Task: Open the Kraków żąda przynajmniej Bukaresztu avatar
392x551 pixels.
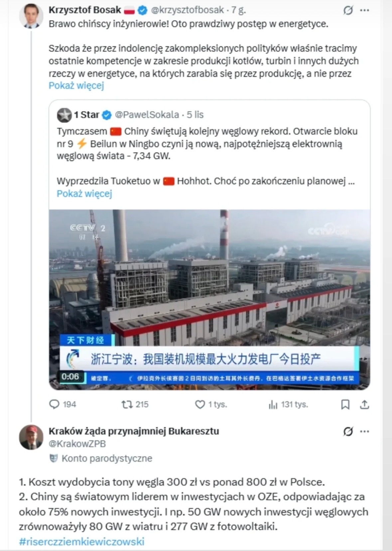Action: (x=31, y=437)
